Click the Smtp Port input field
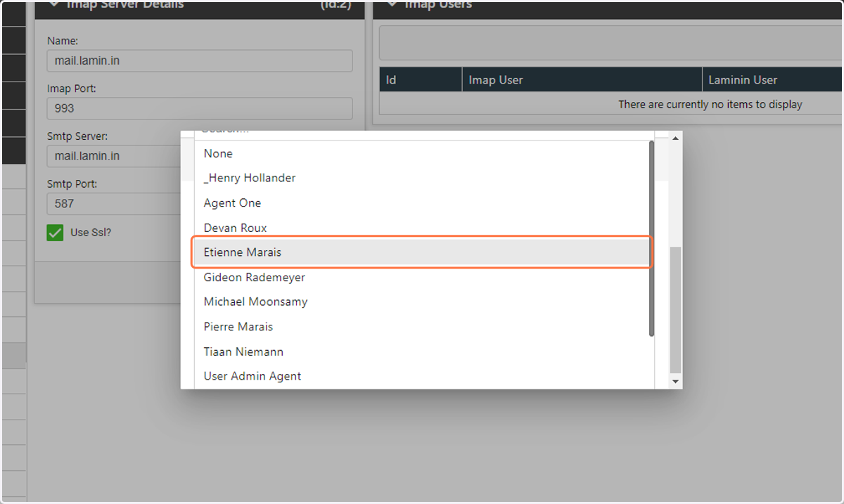The height and width of the screenshot is (504, 844). [x=114, y=204]
